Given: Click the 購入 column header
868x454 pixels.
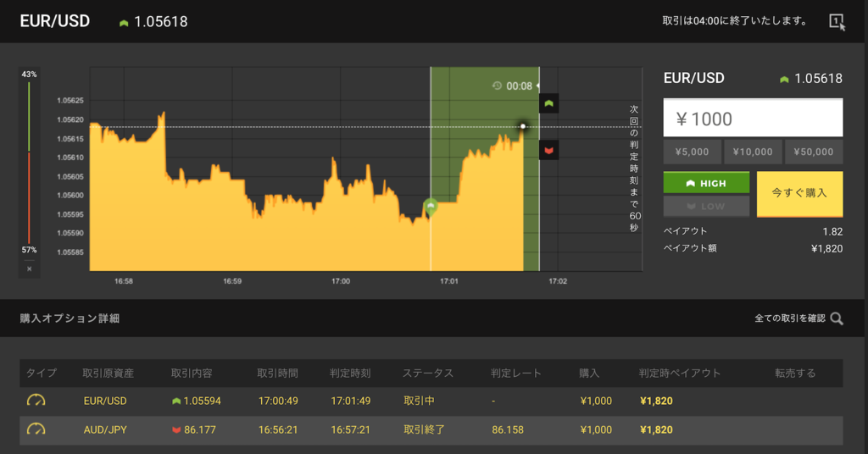Looking at the screenshot, I should pos(589,374).
